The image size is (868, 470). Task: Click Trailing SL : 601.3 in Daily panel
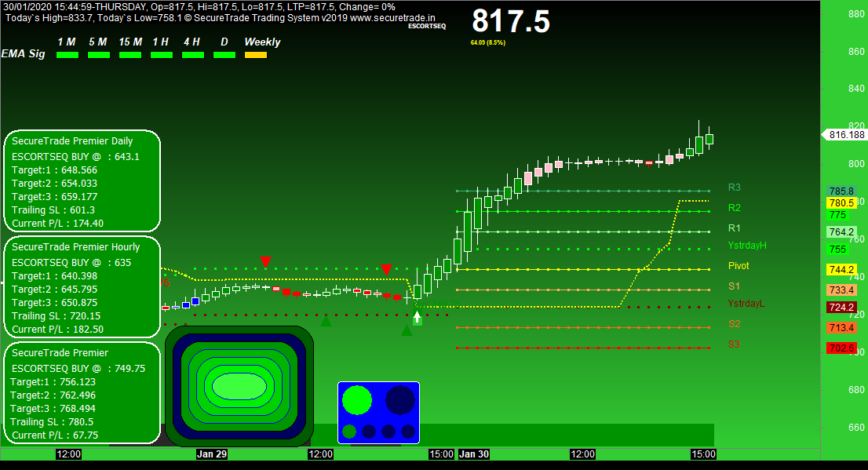tap(53, 209)
